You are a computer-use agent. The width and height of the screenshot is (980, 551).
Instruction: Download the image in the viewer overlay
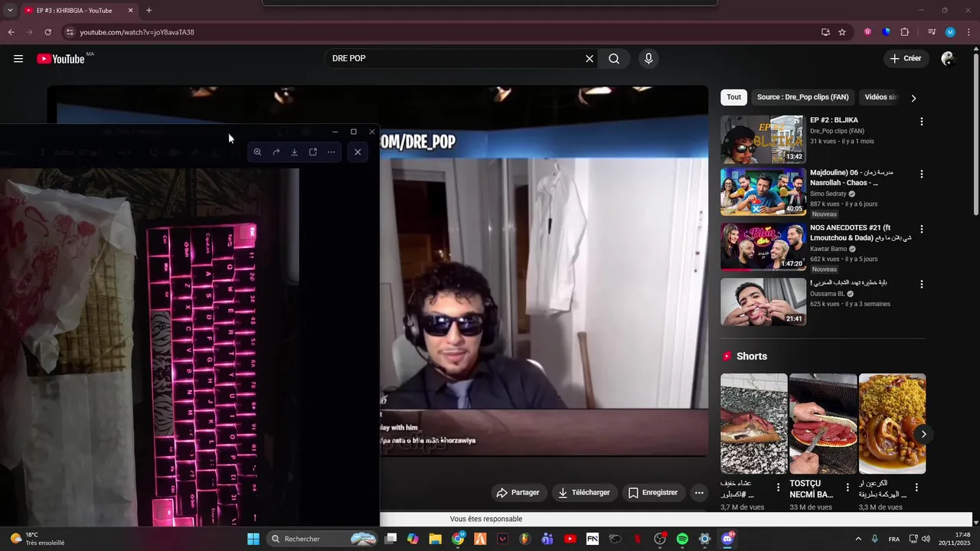(294, 152)
